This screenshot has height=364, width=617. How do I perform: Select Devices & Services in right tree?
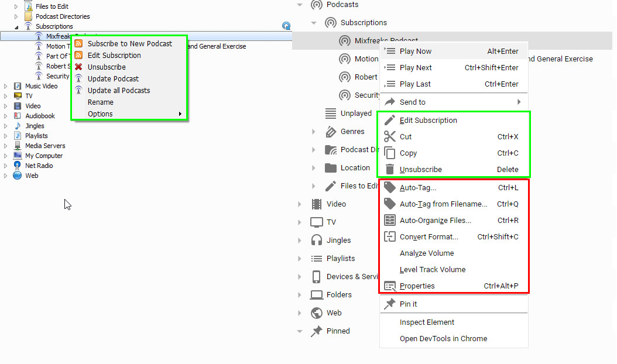tap(352, 276)
